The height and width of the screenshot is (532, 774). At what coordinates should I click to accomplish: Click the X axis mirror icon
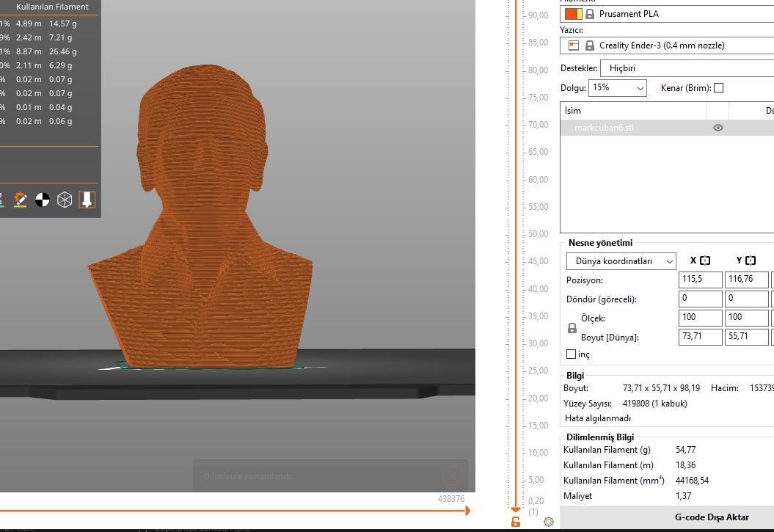705,260
